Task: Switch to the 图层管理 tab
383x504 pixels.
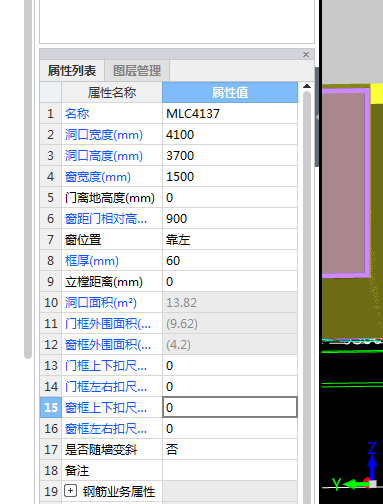Action: [137, 71]
